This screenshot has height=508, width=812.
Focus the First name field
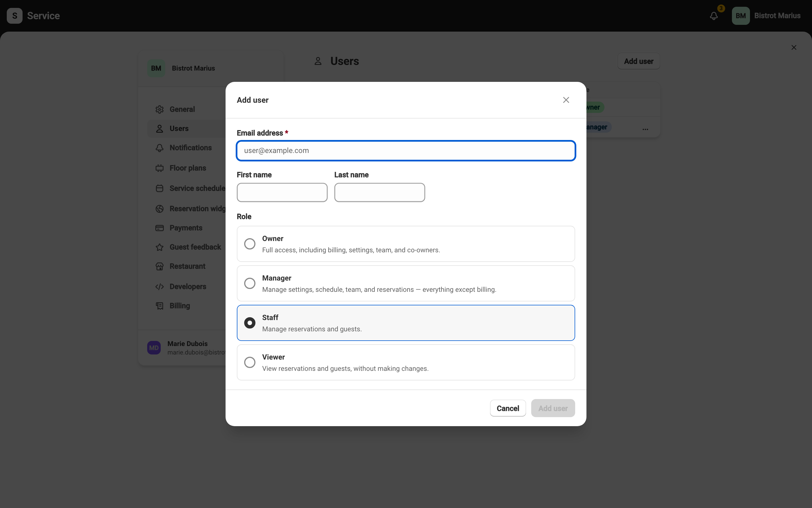click(282, 192)
